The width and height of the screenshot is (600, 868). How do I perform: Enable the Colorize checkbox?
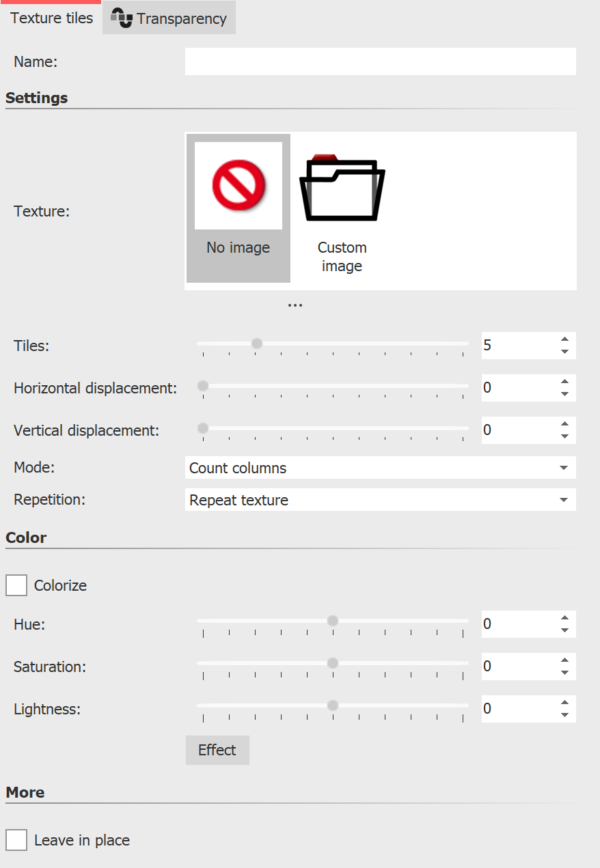click(x=16, y=585)
